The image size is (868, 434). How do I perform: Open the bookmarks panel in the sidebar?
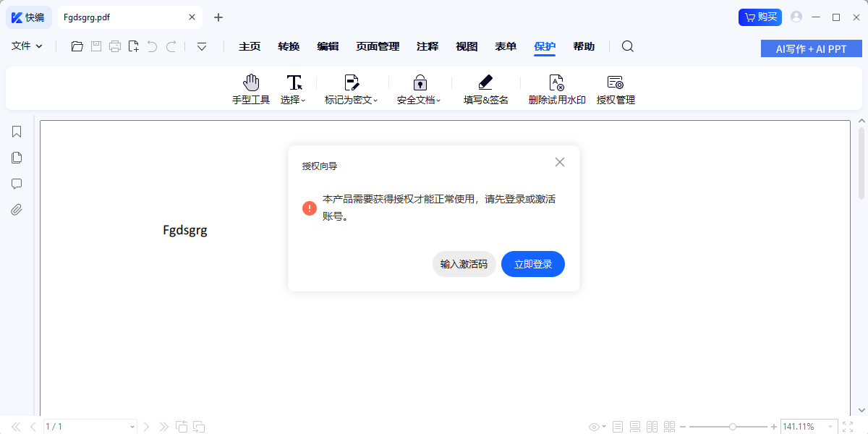pyautogui.click(x=16, y=132)
